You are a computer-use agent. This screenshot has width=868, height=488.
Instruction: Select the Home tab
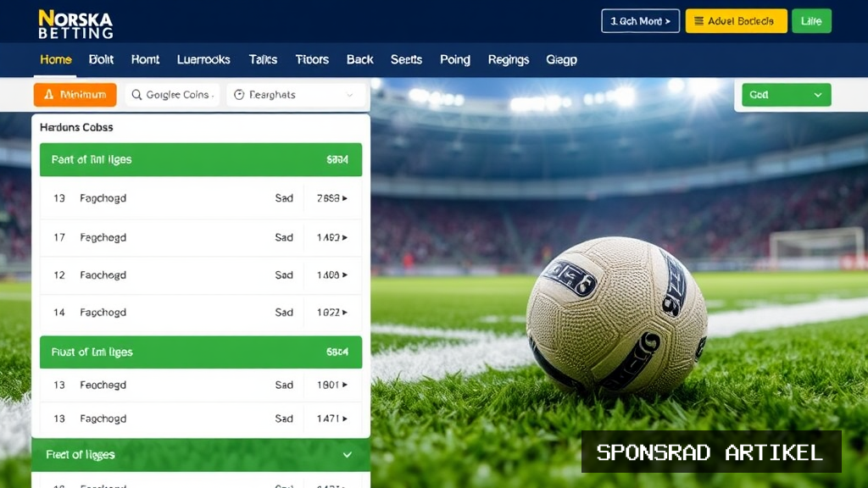56,60
